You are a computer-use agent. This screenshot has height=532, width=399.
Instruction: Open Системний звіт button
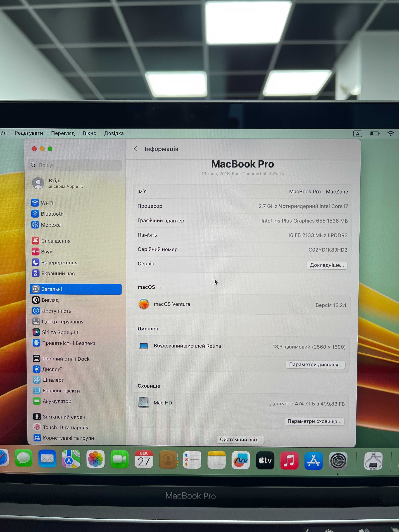coord(241,439)
